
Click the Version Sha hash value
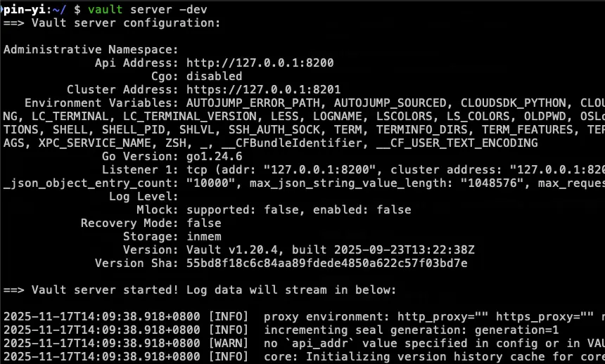(x=326, y=264)
